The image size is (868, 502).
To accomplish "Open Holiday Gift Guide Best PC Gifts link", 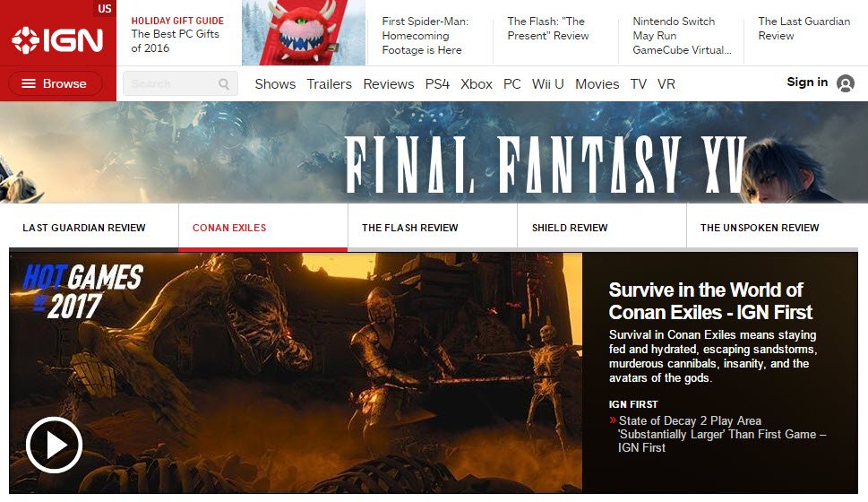I will point(177,34).
